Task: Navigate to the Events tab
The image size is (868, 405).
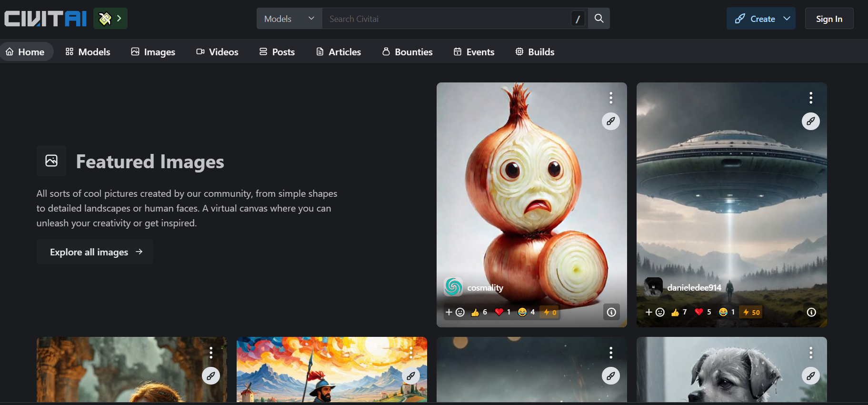Action: coord(474,51)
